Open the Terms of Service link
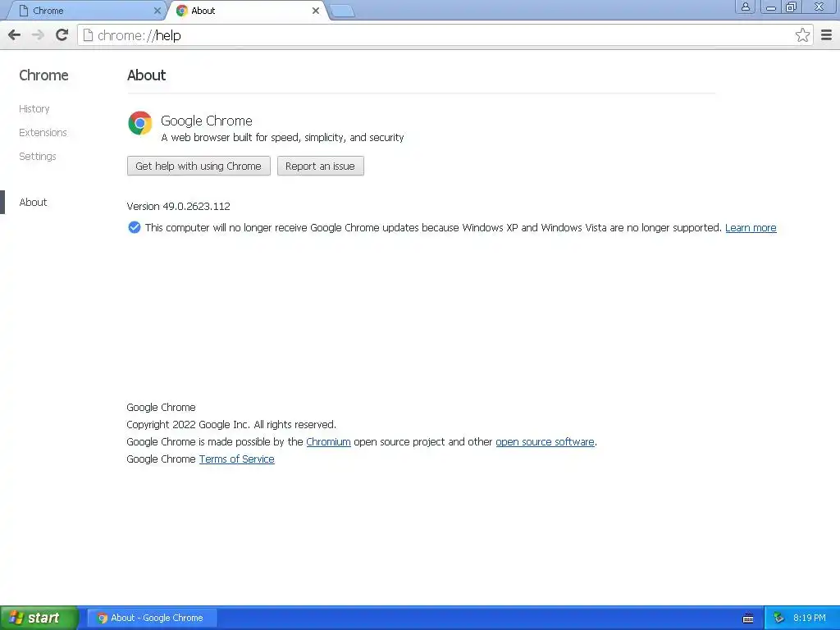 point(237,459)
